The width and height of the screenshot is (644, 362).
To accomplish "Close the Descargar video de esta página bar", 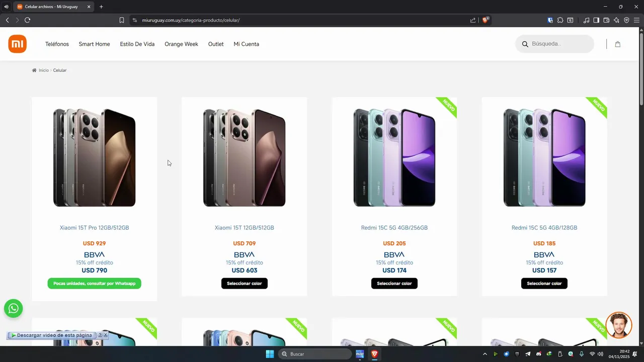I will tap(105, 335).
